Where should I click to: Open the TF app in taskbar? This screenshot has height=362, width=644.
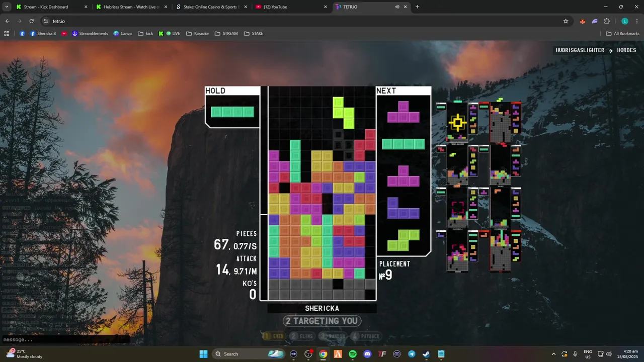click(x=382, y=354)
